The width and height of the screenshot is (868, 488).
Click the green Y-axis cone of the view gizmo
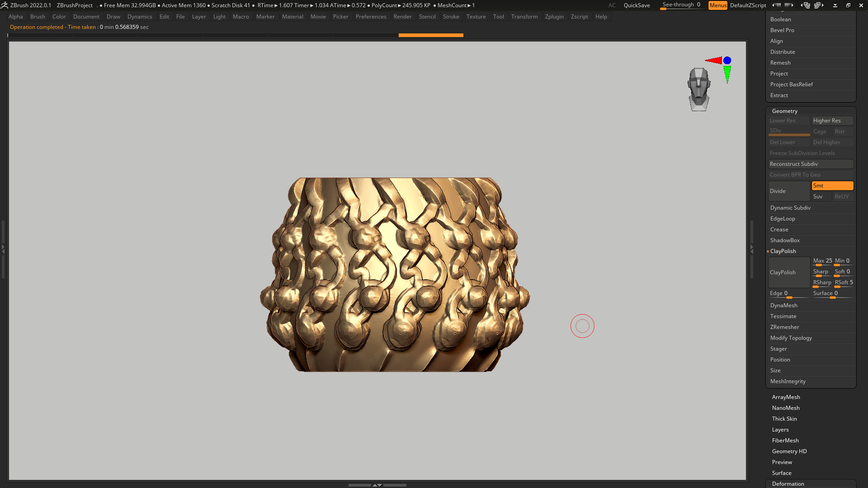(727, 74)
